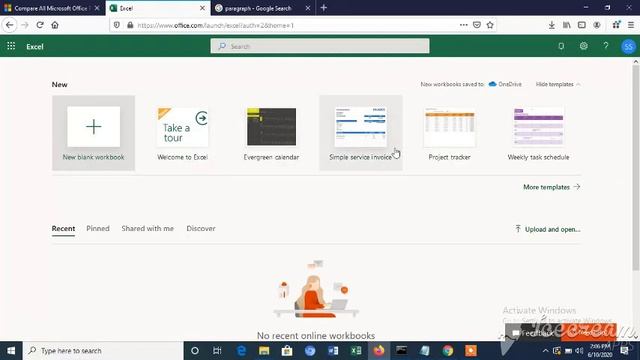Screen dimensions: 640x360
Task: Click the taskbar Type here to search box
Action: [103, 351]
